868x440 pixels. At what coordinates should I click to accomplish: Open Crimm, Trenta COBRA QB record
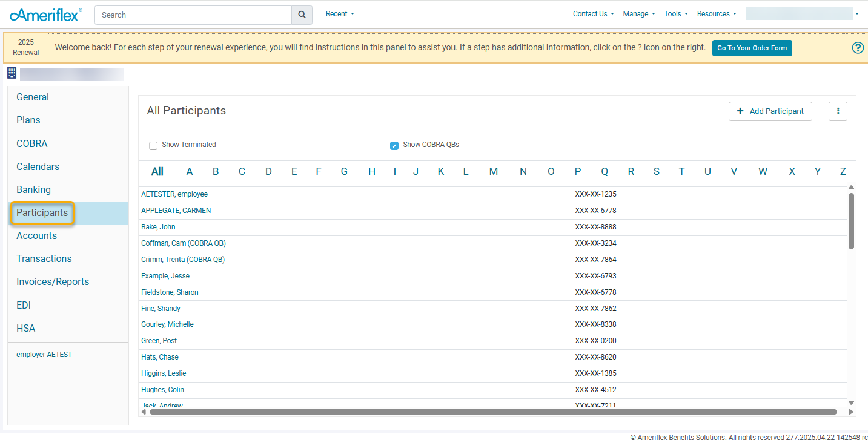point(183,260)
